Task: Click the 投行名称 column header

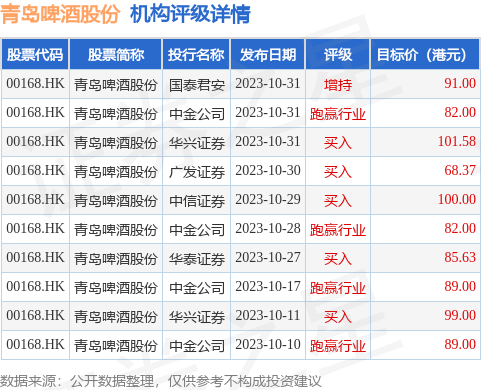Action: pos(196,55)
